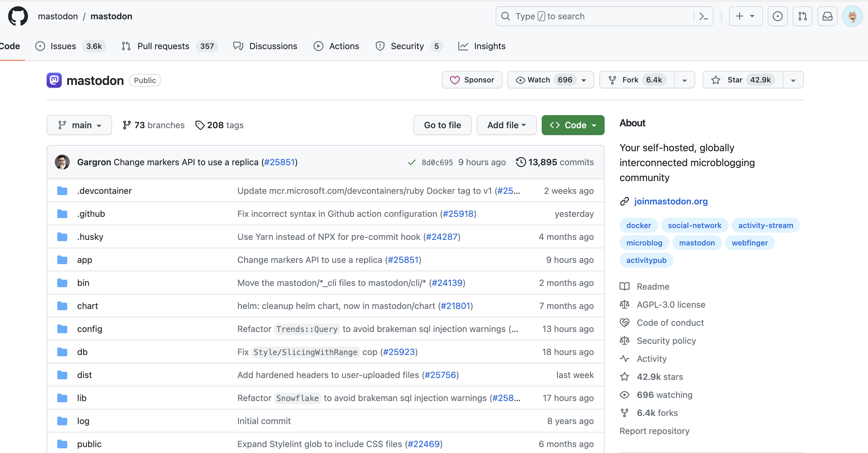
Task: Click the social-network topic tag
Action: pos(695,225)
